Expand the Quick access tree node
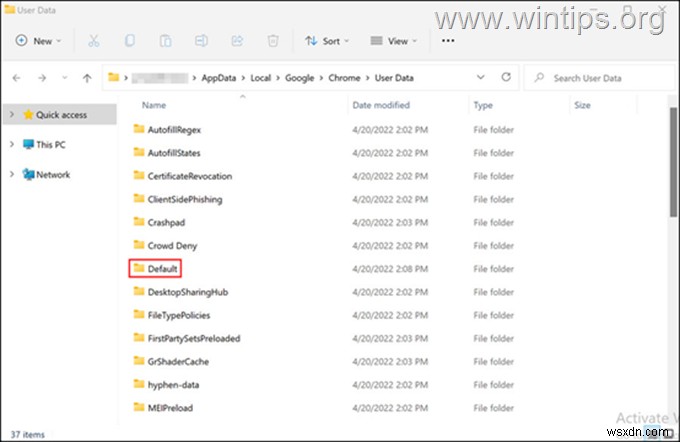The image size is (680, 442). pos(12,115)
